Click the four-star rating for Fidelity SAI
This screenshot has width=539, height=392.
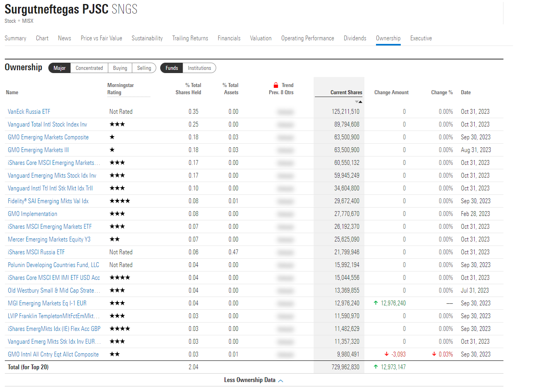tap(119, 201)
